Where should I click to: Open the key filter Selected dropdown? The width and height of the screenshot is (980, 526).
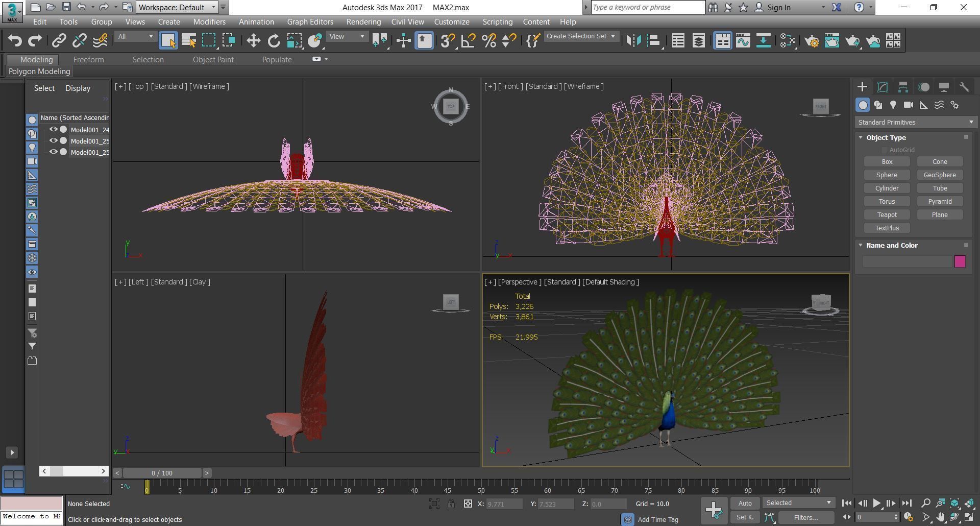(799, 503)
